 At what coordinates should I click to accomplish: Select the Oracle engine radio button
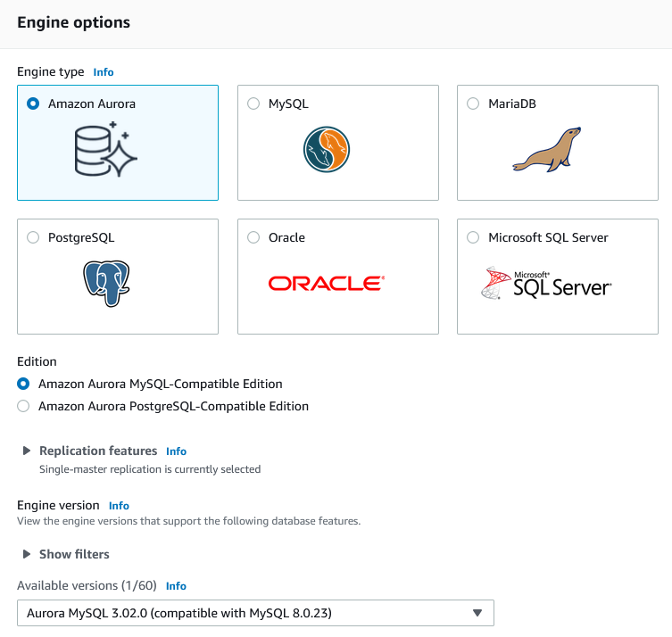click(x=253, y=237)
